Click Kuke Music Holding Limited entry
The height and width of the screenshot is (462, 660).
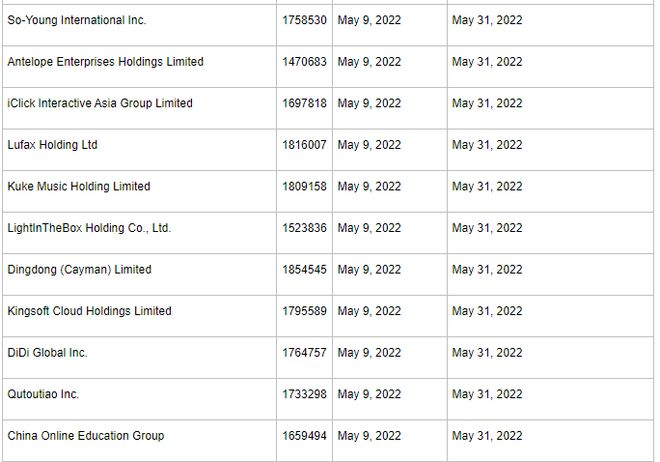click(79, 186)
